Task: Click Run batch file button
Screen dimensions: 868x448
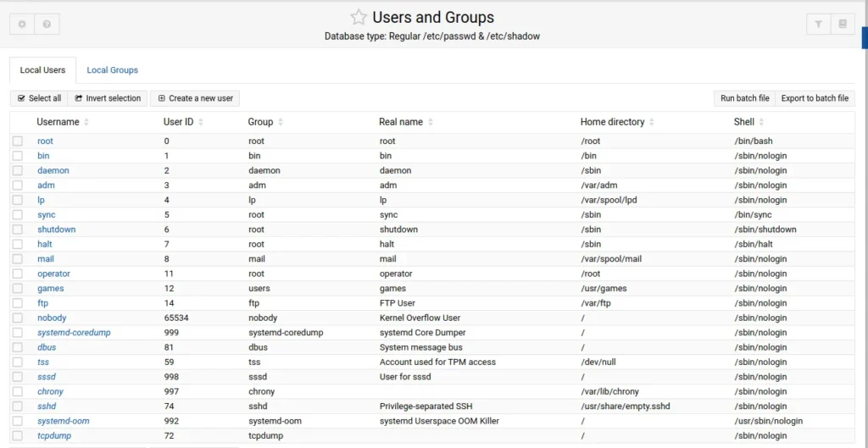Action: [744, 98]
